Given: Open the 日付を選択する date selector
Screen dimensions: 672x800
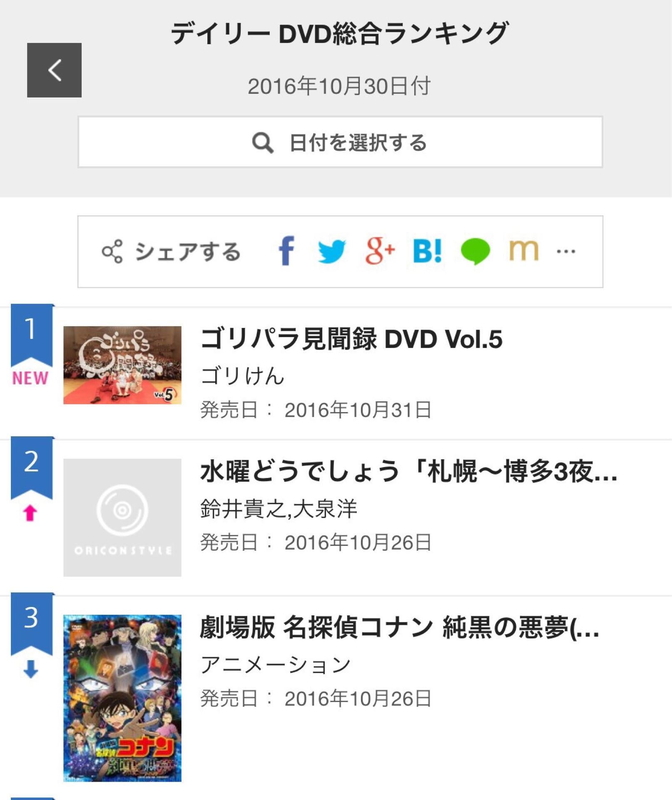Looking at the screenshot, I should point(340,142).
